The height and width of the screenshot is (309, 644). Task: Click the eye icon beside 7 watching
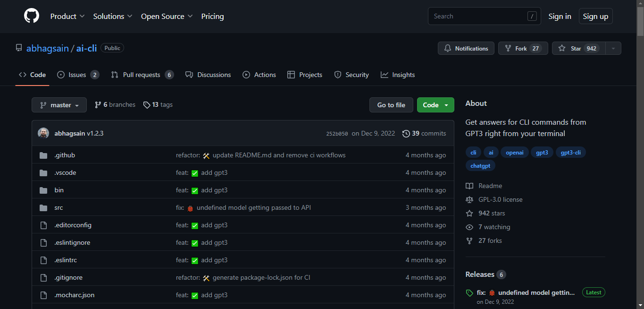click(469, 227)
